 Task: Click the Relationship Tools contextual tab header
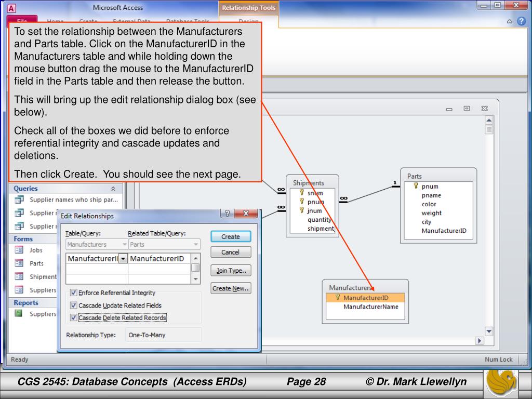coord(248,8)
